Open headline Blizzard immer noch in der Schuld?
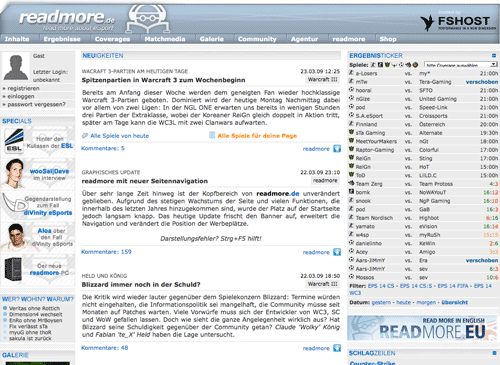The height and width of the screenshot is (365, 500). [141, 284]
